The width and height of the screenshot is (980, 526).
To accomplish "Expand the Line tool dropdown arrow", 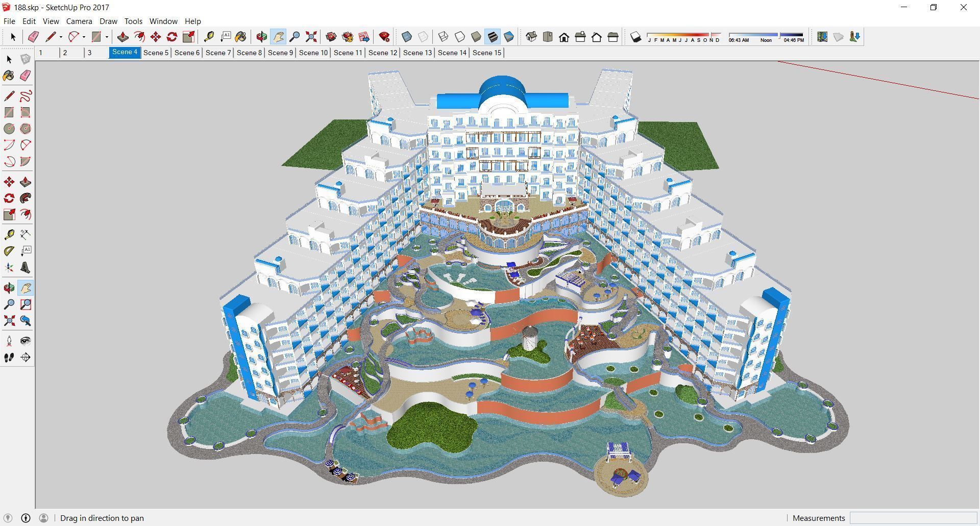I will 61,37.
